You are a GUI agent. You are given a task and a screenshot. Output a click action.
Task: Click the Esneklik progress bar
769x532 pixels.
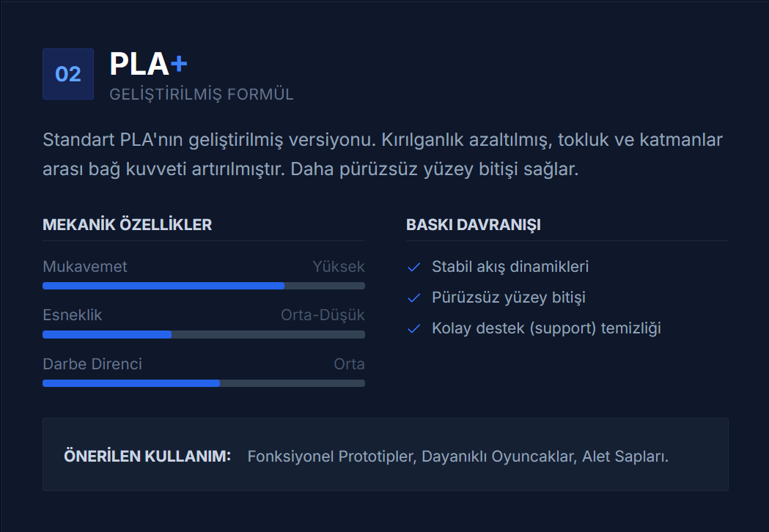204,335
